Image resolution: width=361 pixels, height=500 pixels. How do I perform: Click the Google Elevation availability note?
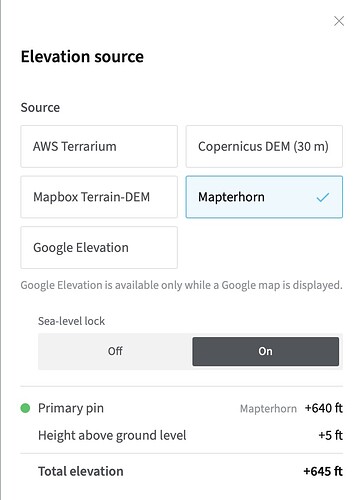(x=181, y=285)
